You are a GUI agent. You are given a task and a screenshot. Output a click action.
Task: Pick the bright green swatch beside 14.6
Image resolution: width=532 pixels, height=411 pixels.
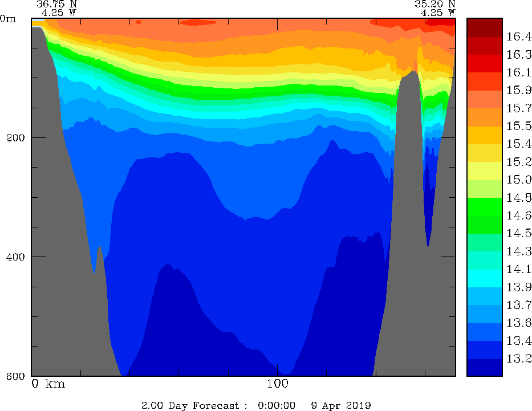485,206
